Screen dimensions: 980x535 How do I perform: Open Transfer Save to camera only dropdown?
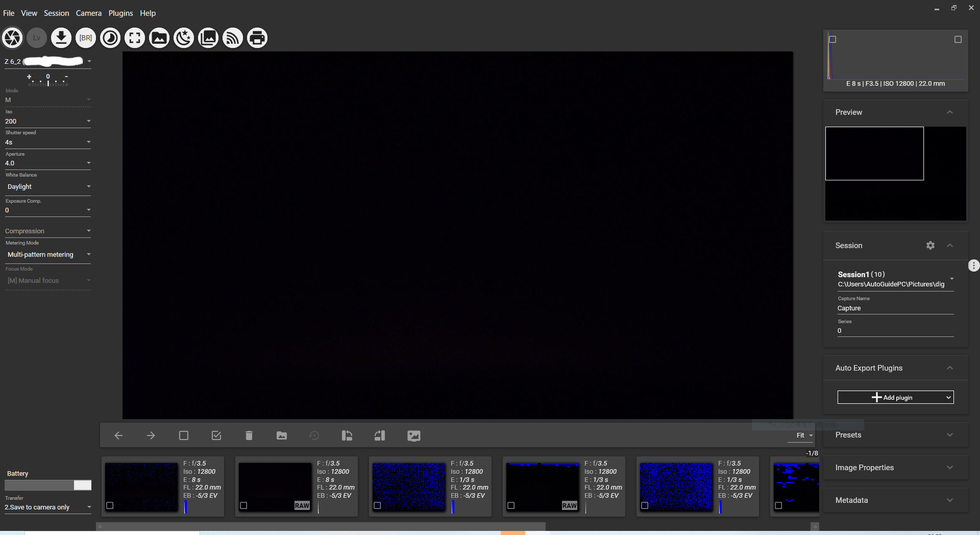pos(47,507)
